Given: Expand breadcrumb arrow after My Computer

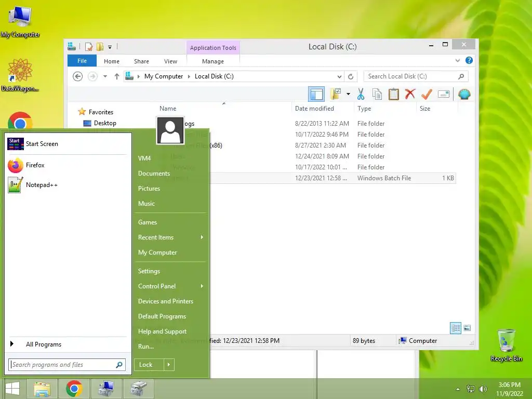Looking at the screenshot, I should coord(189,76).
